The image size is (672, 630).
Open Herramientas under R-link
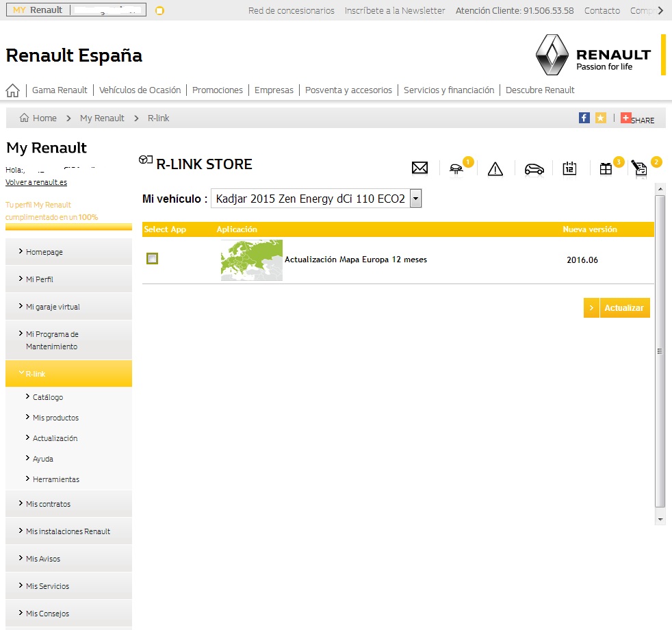[55, 479]
